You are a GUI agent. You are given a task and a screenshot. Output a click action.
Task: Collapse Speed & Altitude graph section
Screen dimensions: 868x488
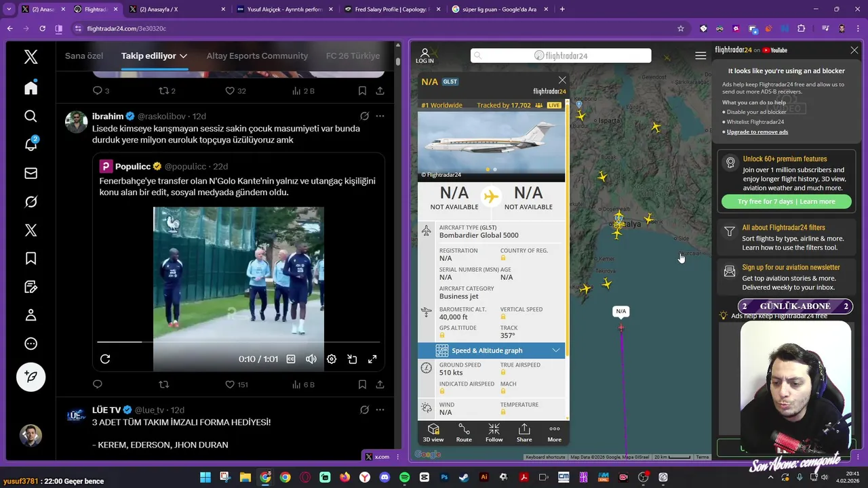click(491, 350)
